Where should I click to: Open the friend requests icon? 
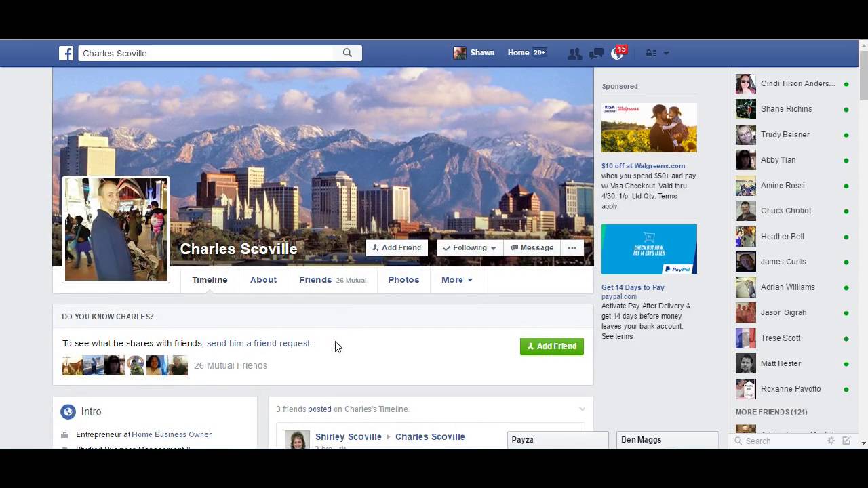pyautogui.click(x=574, y=53)
